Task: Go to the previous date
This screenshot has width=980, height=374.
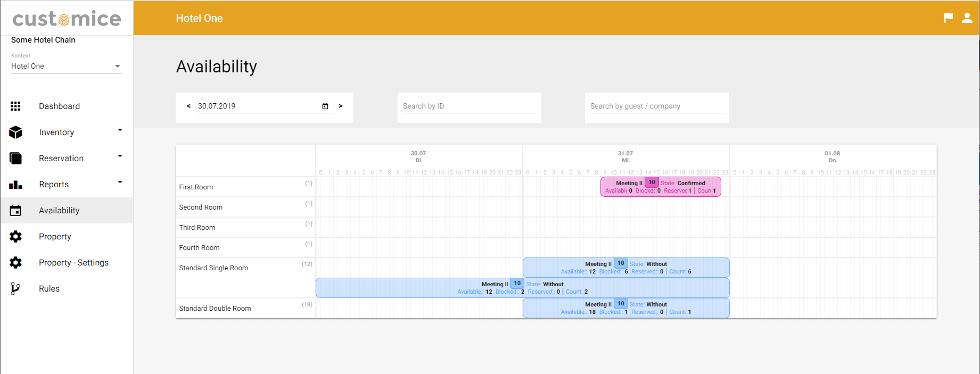Action: tap(188, 106)
